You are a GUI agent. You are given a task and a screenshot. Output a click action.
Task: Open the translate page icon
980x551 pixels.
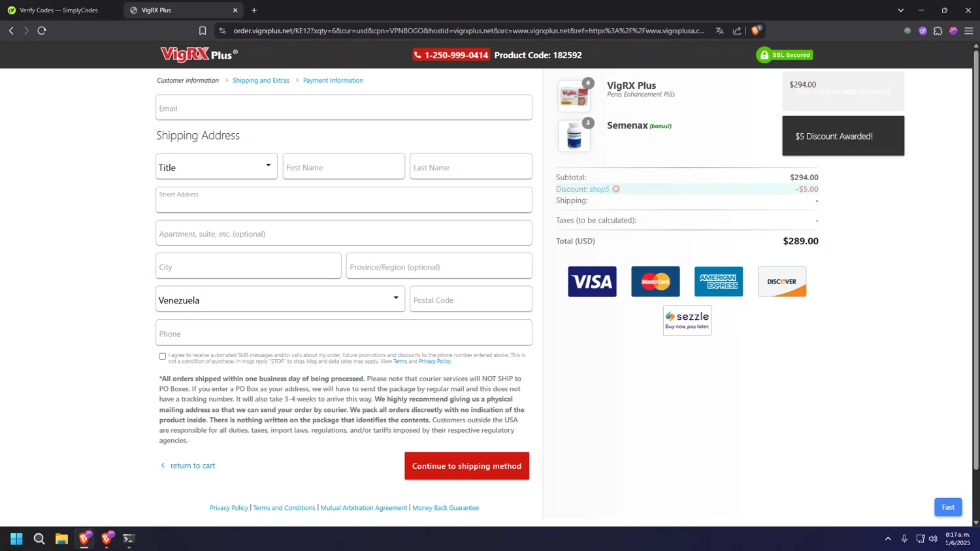click(x=719, y=31)
